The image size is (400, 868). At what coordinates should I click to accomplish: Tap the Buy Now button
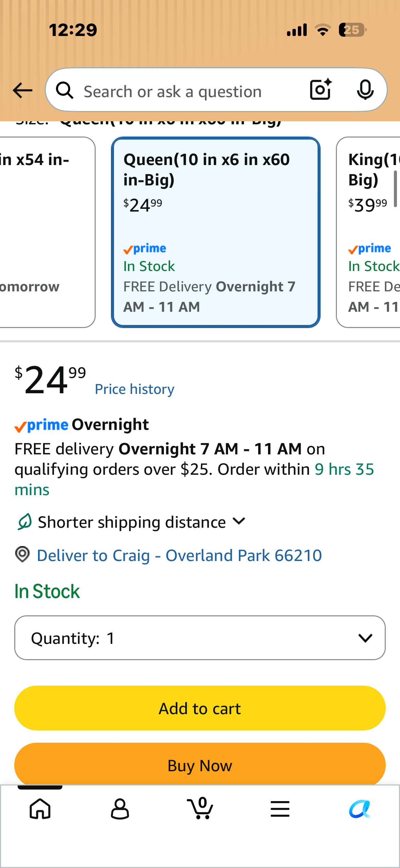coord(200,764)
